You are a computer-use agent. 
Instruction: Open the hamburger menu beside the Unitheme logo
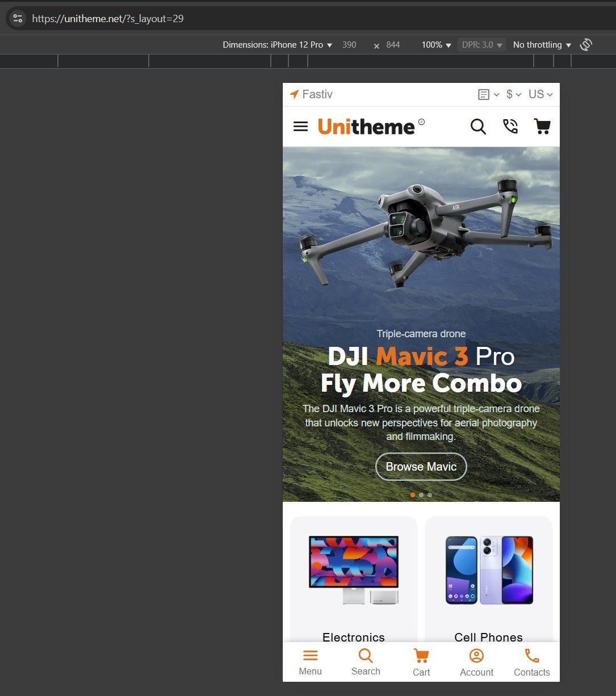tap(301, 127)
